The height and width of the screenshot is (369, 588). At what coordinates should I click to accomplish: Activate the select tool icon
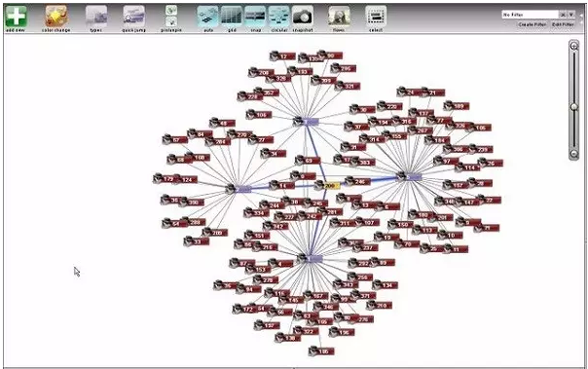point(376,17)
